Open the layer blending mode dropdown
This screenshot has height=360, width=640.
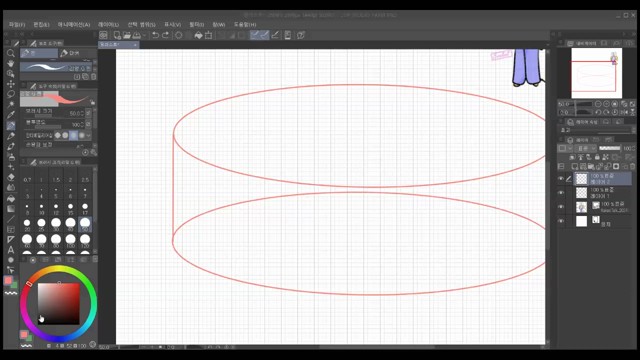585,148
